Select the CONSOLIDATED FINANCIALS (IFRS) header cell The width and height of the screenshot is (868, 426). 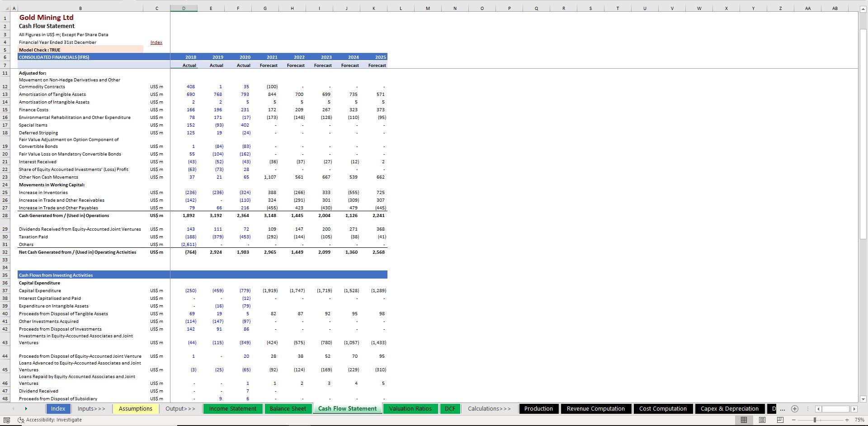(80, 57)
